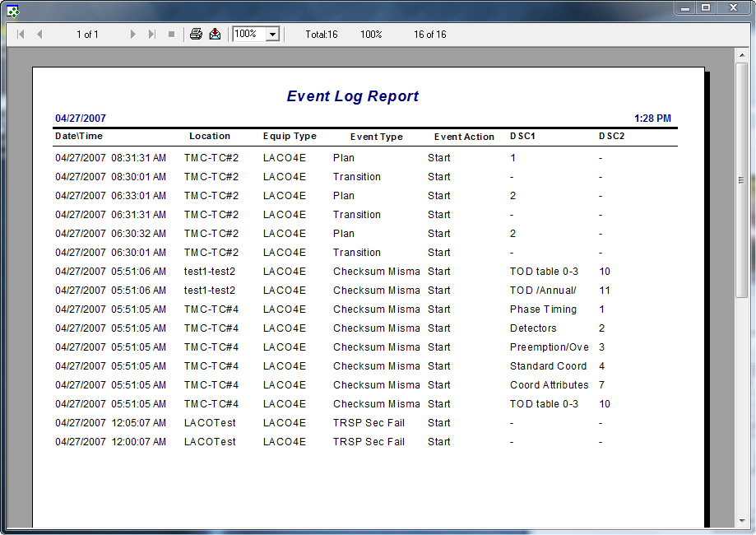
Task: Go to the next page
Action: tap(133, 34)
